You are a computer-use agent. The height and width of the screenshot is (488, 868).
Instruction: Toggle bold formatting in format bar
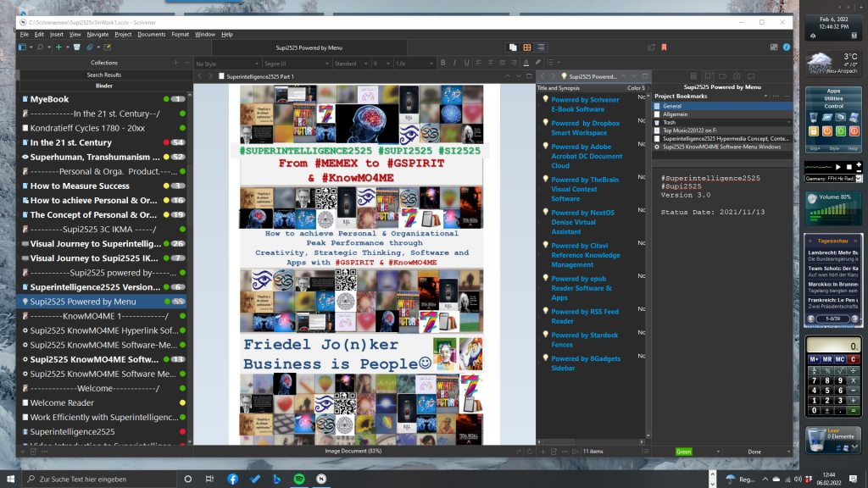[442, 63]
